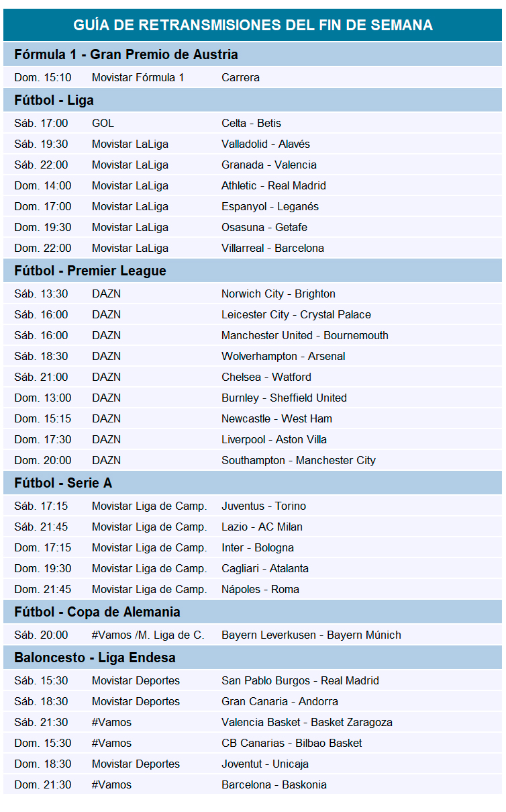Select the Fútbol - Premier League section header

click(x=90, y=271)
